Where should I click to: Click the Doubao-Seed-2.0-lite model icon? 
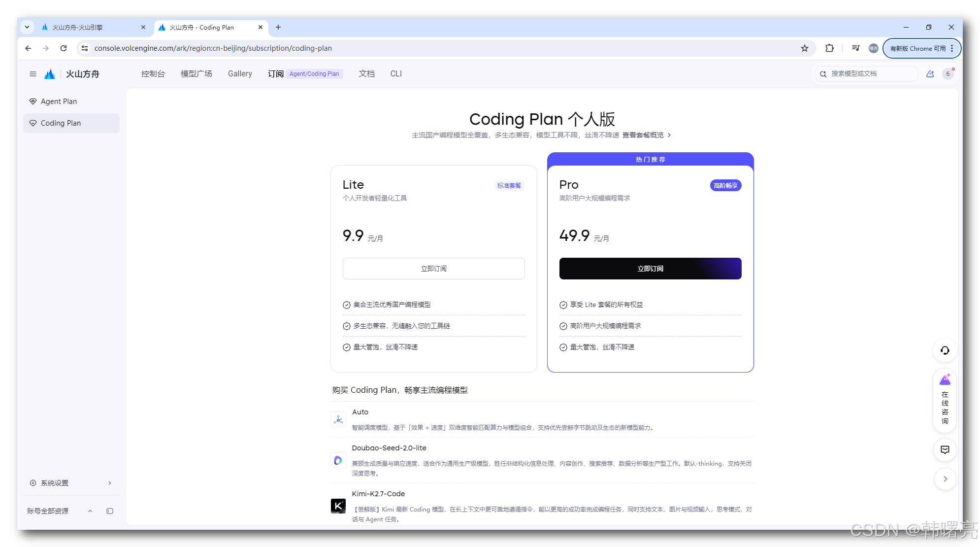(338, 460)
